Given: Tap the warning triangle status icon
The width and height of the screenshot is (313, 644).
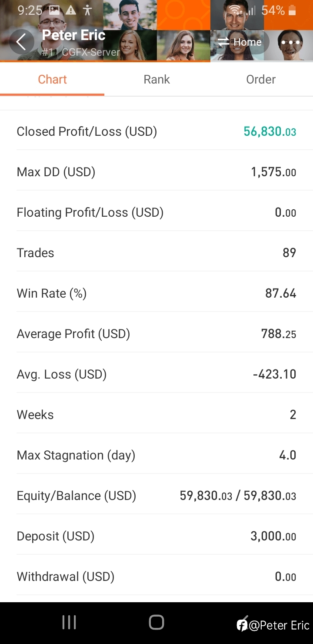Looking at the screenshot, I should pos(71,10).
